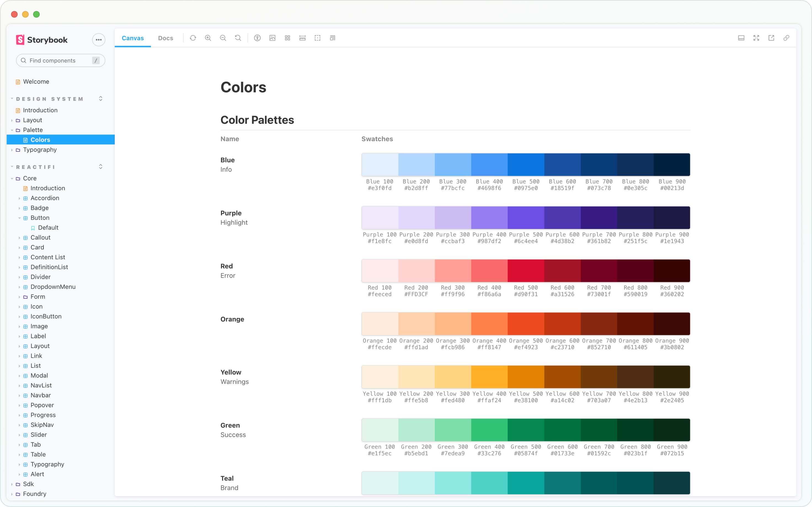The width and height of the screenshot is (812, 507).
Task: Open the Welcome page link
Action: pyautogui.click(x=36, y=82)
